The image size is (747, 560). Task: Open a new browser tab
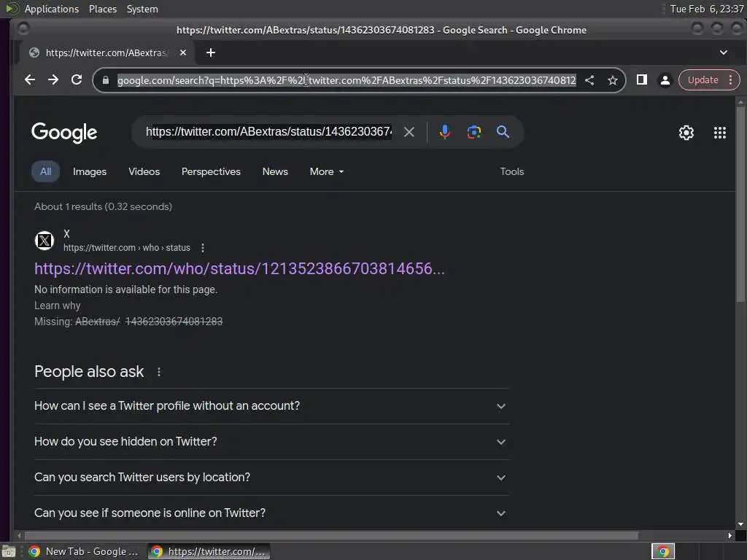(x=211, y=52)
